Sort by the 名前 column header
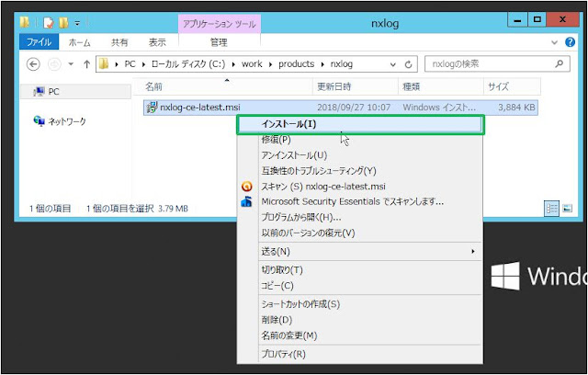The width and height of the screenshot is (588, 375). pyautogui.click(x=222, y=87)
